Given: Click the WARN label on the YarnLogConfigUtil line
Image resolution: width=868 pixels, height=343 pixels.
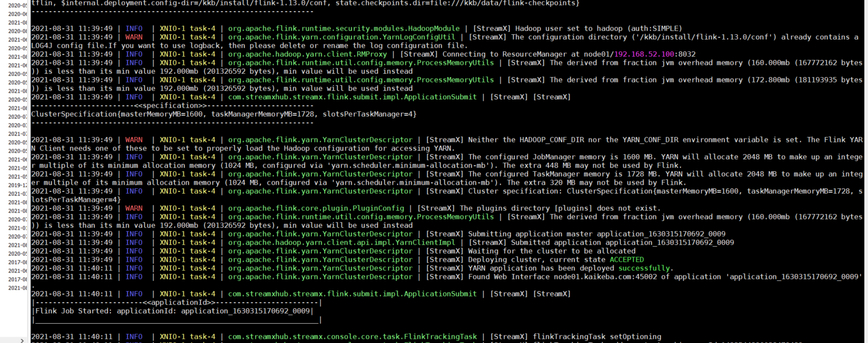Looking at the screenshot, I should [x=134, y=37].
